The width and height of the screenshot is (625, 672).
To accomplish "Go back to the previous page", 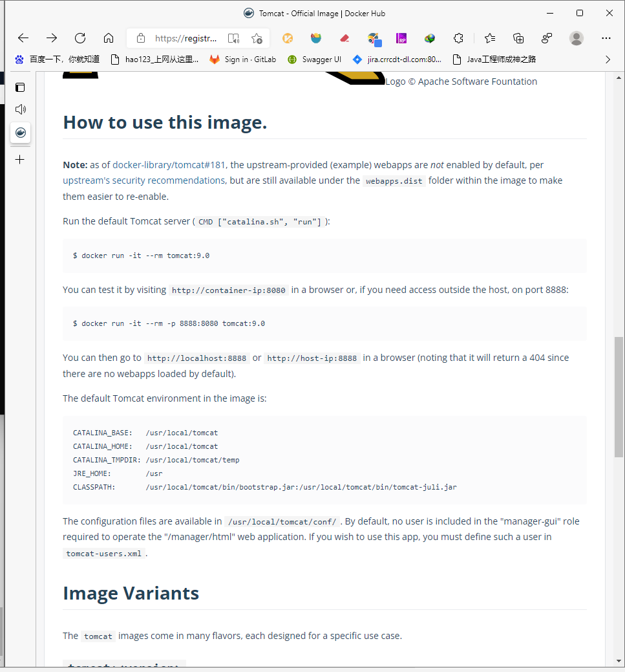I will pyautogui.click(x=23, y=38).
